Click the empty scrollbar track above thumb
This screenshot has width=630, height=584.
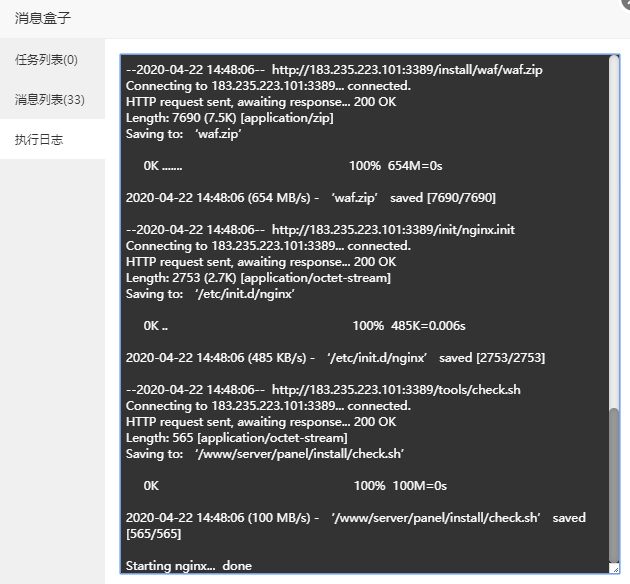[614, 231]
